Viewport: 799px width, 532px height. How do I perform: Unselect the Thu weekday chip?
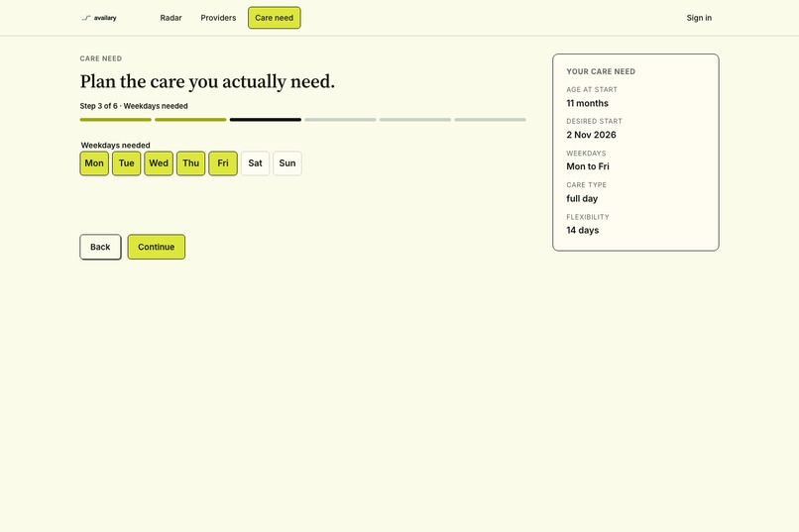[190, 163]
